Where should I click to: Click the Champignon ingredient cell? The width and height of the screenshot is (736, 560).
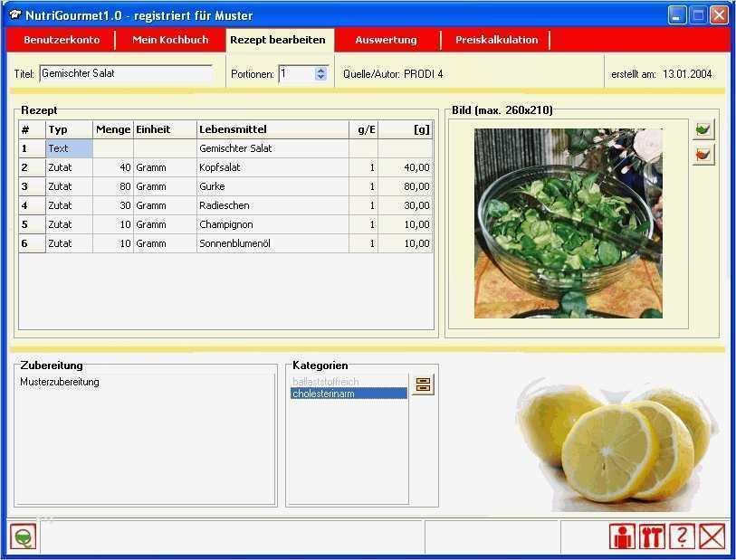pyautogui.click(x=272, y=224)
